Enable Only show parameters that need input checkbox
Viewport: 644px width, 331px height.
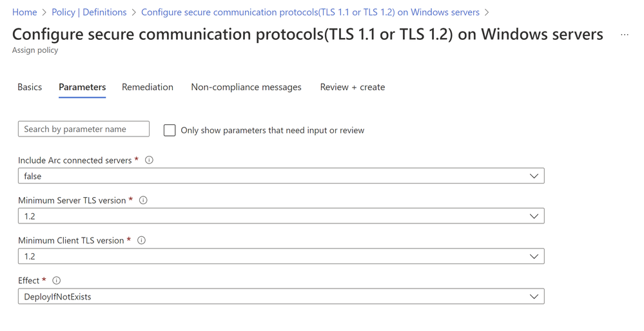[x=170, y=131]
